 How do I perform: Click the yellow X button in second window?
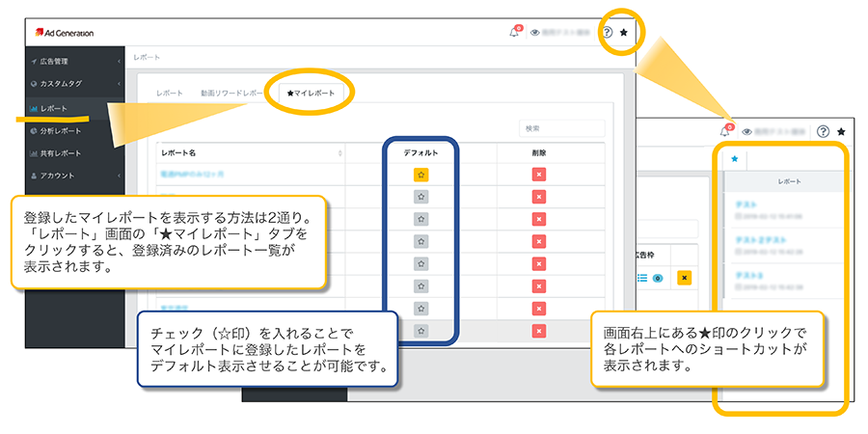685,278
